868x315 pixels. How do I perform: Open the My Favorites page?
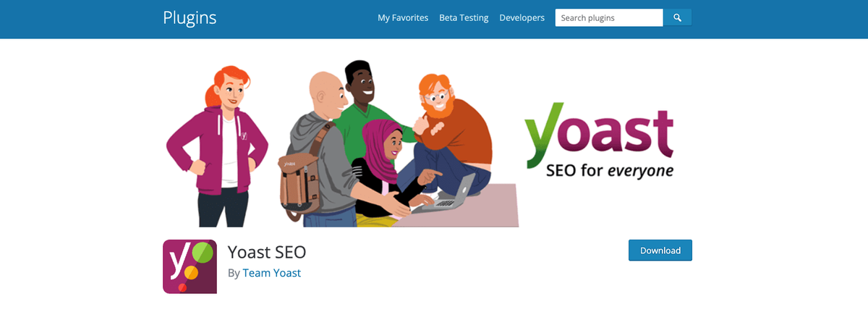tap(403, 17)
